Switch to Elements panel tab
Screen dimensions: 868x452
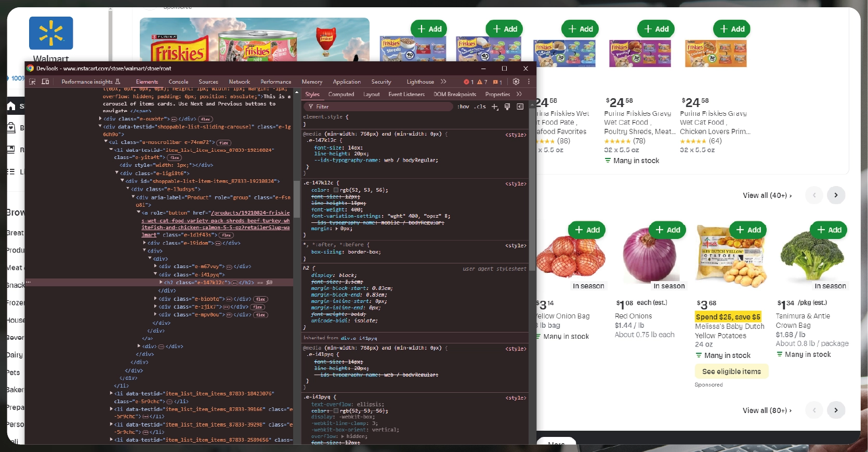(x=147, y=82)
